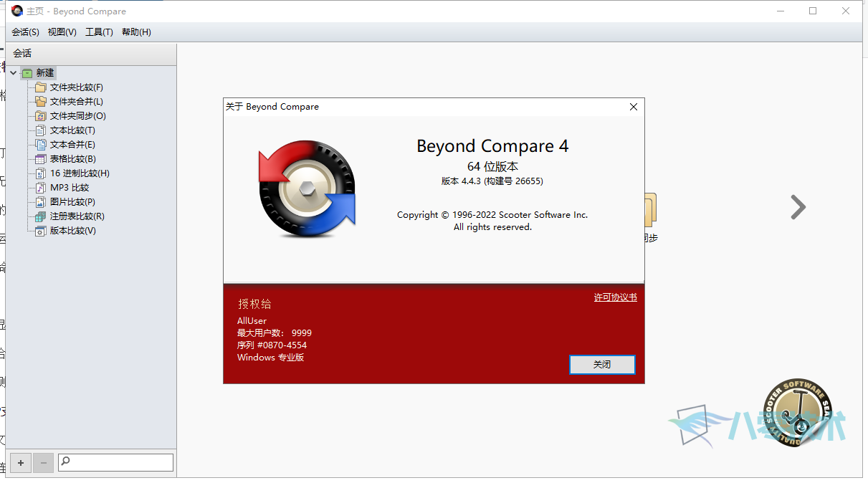Select 版本比较(V) in the tree
The height and width of the screenshot is (483, 868).
(x=73, y=231)
